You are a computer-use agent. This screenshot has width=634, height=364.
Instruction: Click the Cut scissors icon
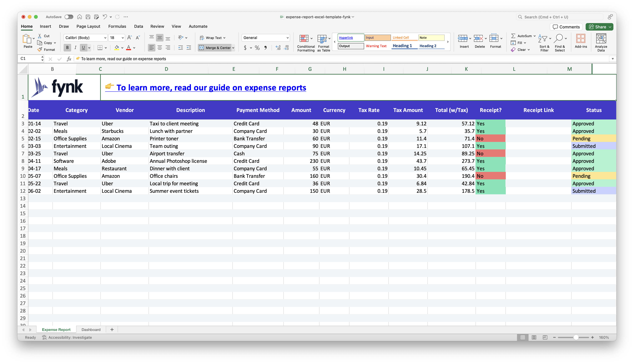coord(40,36)
